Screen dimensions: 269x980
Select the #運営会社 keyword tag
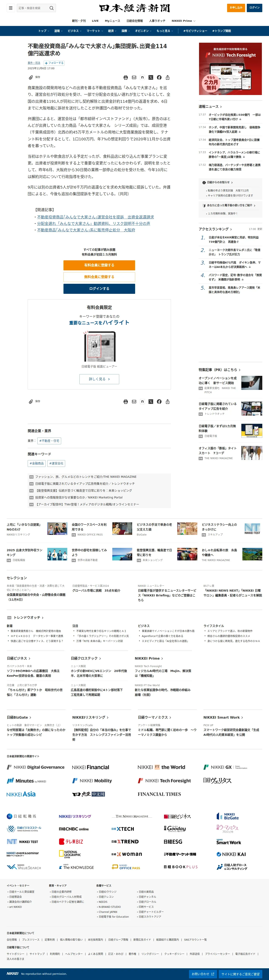coord(56,463)
